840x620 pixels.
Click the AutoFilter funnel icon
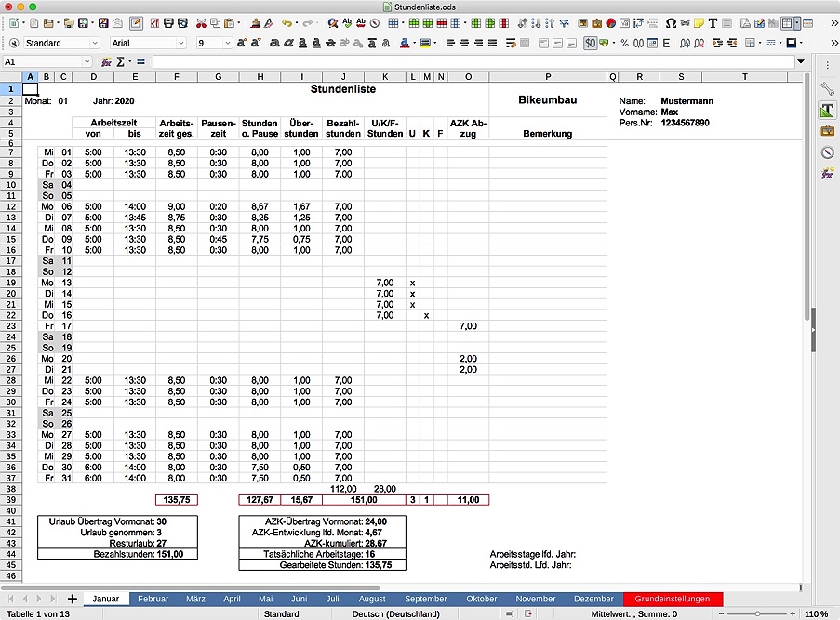(565, 23)
